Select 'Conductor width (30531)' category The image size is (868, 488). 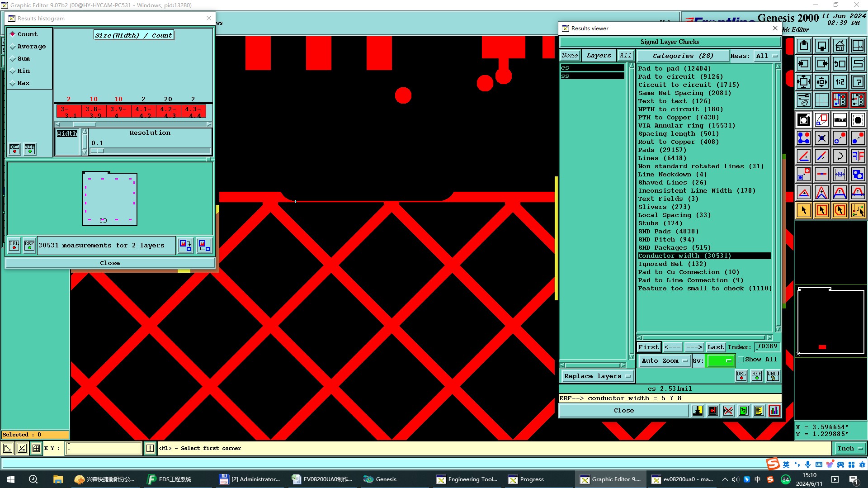tap(704, 256)
